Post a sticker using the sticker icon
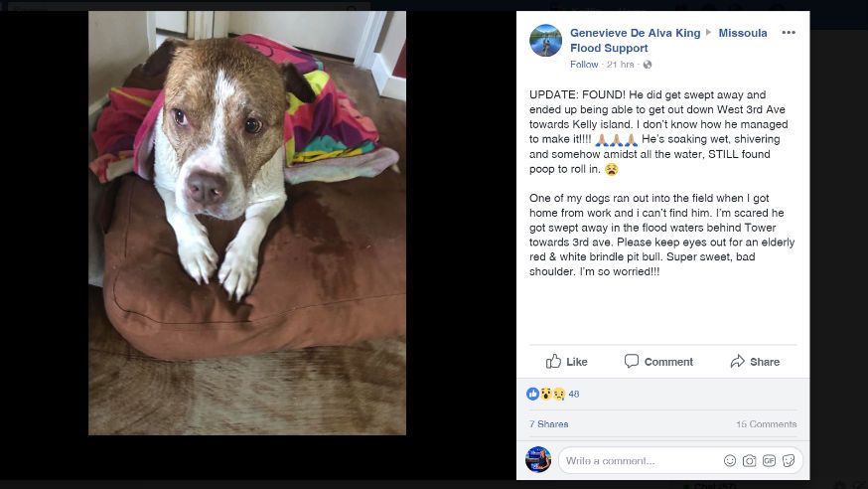868x489 pixels. [x=789, y=461]
